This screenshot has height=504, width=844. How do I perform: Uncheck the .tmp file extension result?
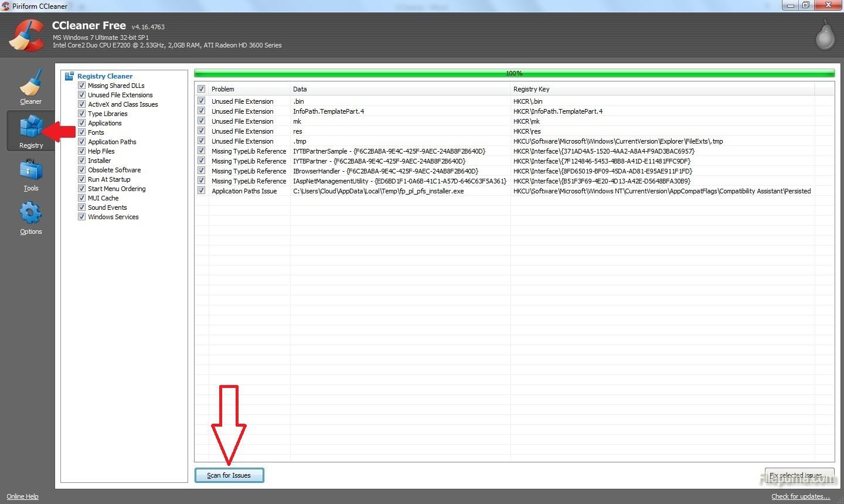click(x=202, y=141)
